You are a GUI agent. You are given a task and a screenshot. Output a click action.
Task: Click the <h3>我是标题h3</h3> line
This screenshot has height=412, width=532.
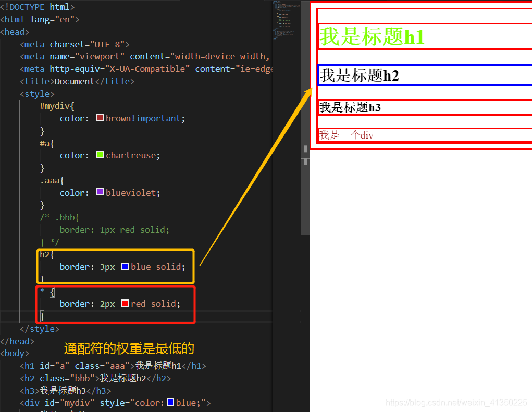pos(66,391)
